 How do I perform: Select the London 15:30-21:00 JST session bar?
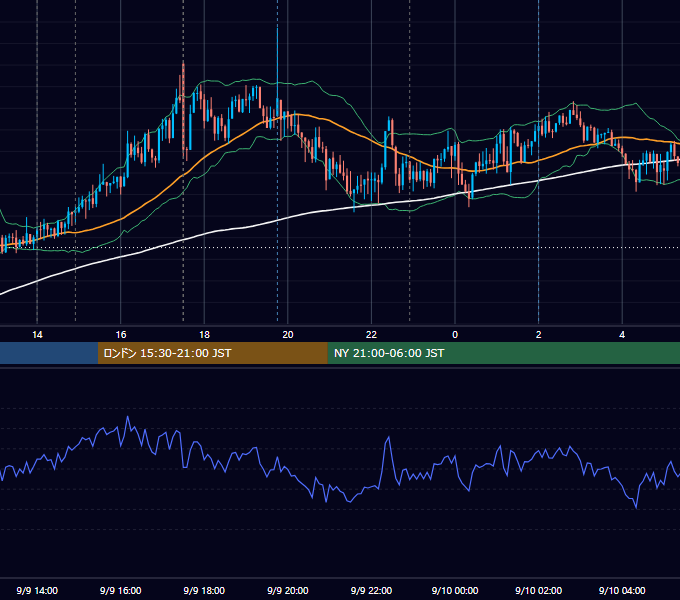click(212, 353)
